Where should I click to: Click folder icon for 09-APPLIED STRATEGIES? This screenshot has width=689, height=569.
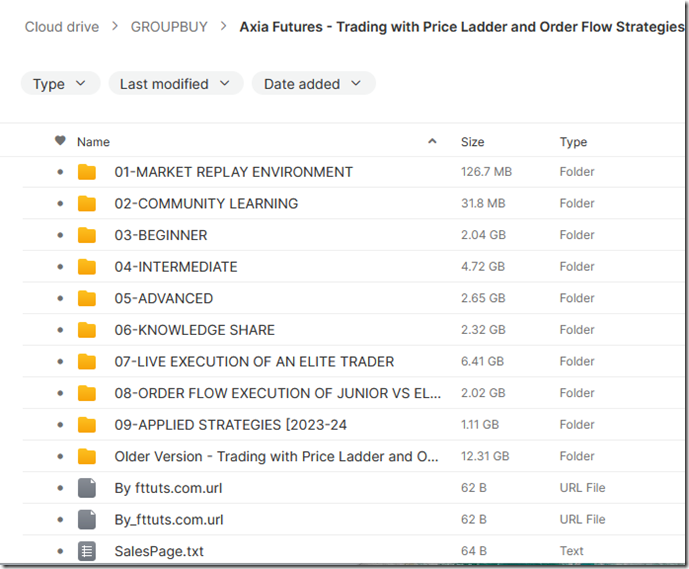(87, 425)
